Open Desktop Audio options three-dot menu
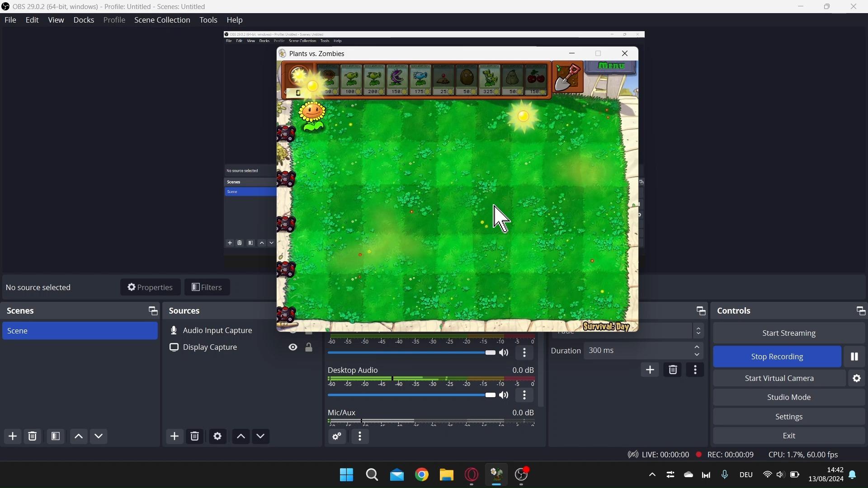This screenshot has width=868, height=488. (x=525, y=396)
